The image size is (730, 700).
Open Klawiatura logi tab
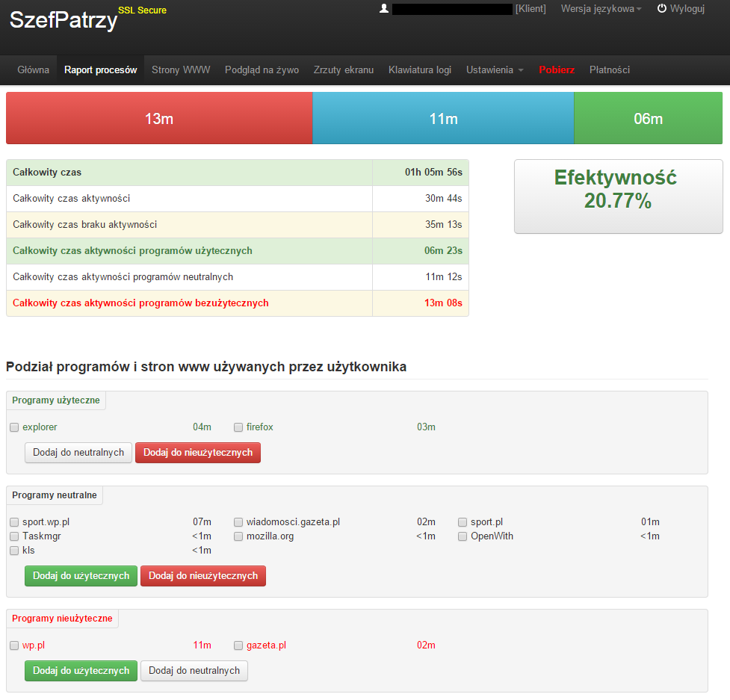[420, 69]
